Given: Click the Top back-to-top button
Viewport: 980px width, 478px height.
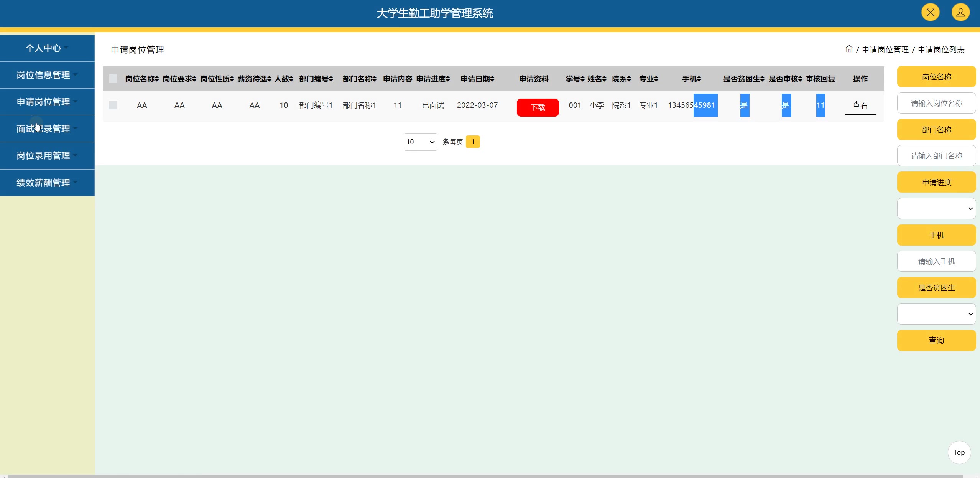Looking at the screenshot, I should coord(959,452).
